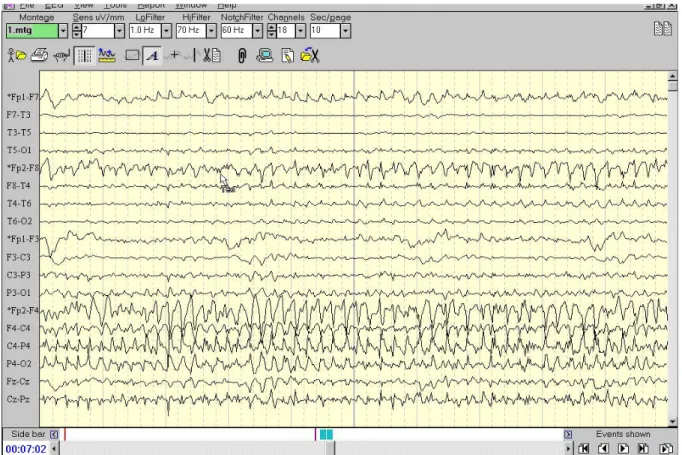
Task: Jump to first page of recording
Action: (x=584, y=448)
